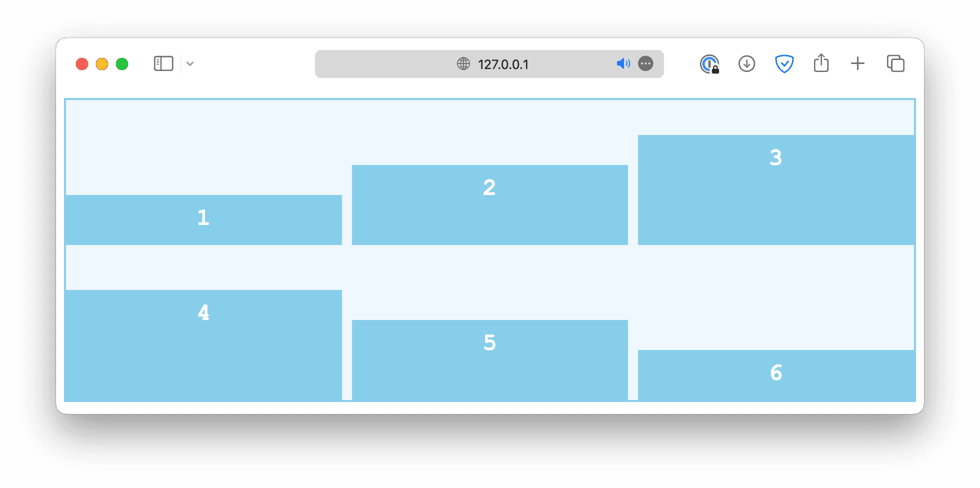Open a new tab with the plus button
This screenshot has width=980, height=488.
pyautogui.click(x=857, y=63)
